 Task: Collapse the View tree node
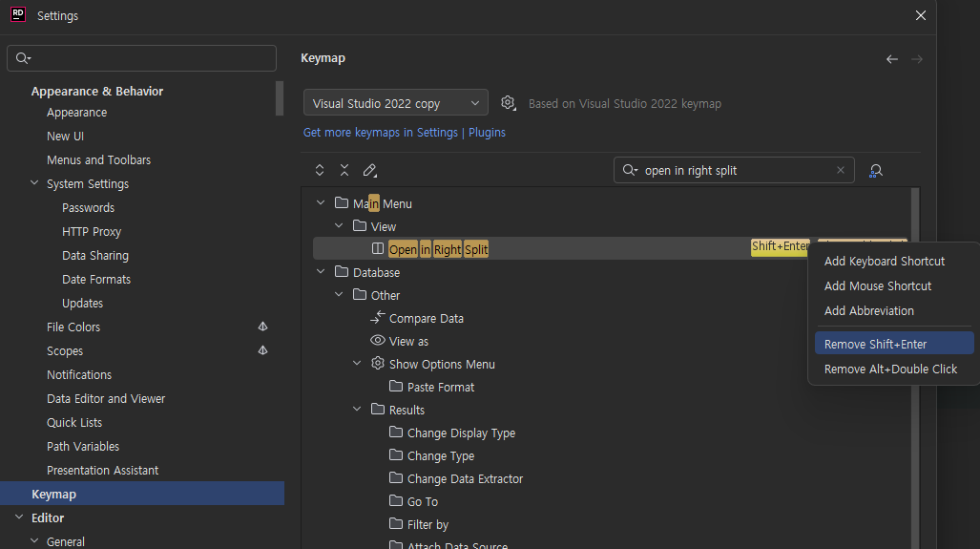(x=339, y=225)
